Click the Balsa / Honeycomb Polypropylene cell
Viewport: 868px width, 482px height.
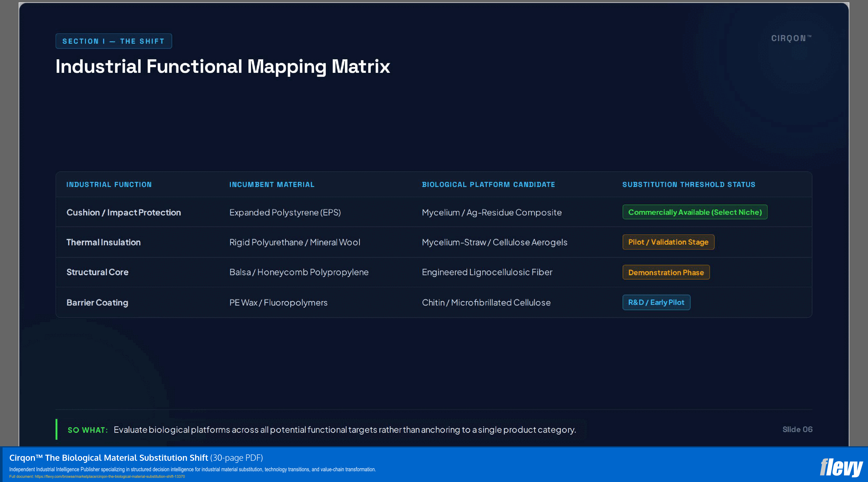pos(299,272)
